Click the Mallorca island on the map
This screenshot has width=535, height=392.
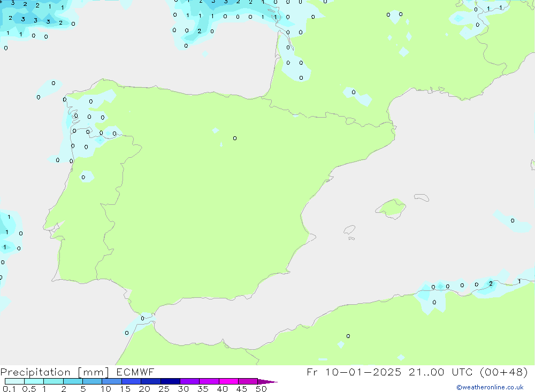coord(391,208)
